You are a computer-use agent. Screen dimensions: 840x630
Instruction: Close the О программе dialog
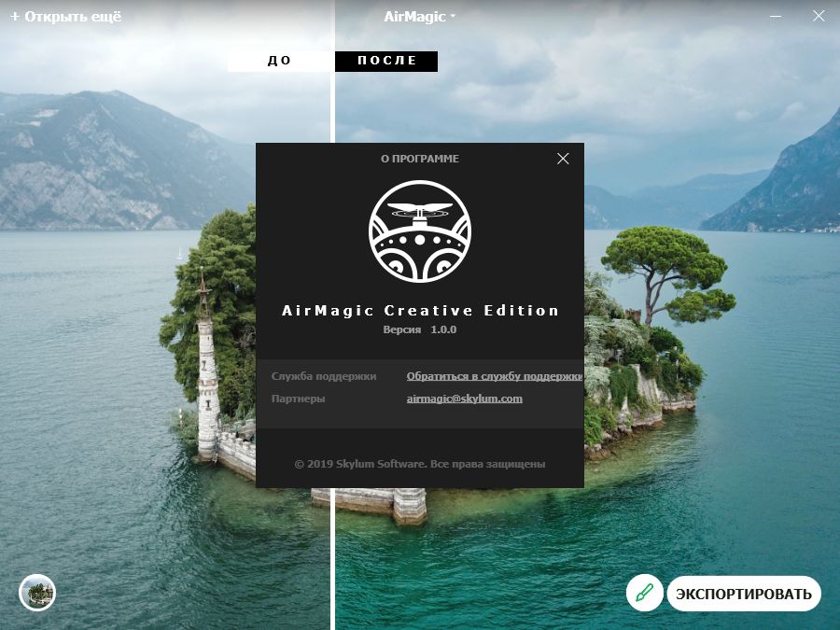pos(563,159)
